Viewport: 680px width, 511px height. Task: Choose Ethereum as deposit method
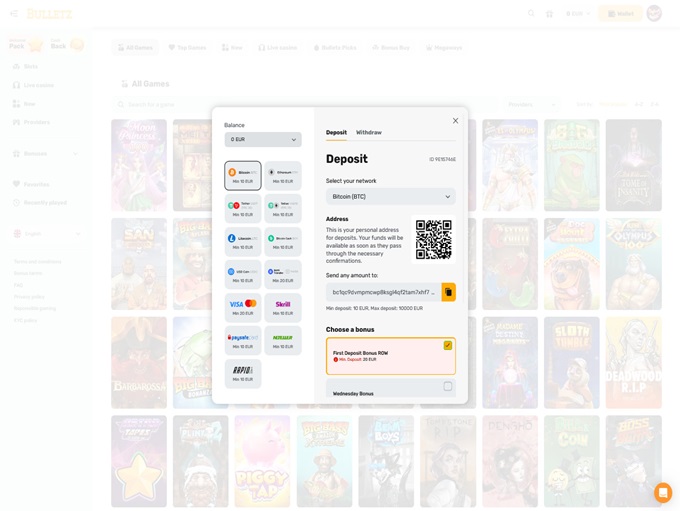[x=283, y=175]
